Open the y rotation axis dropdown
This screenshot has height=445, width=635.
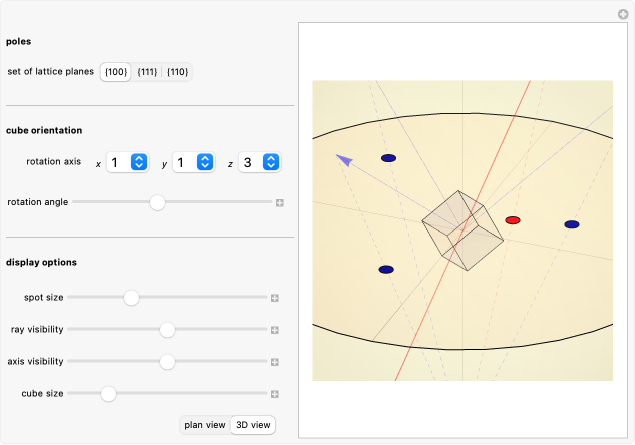pyautogui.click(x=193, y=162)
